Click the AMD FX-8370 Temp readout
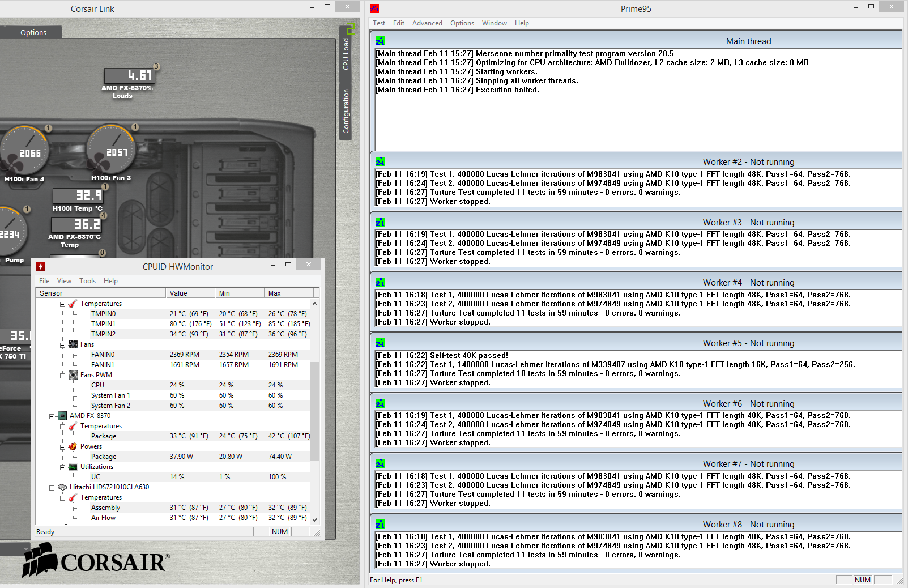908x588 pixels. pos(76,224)
